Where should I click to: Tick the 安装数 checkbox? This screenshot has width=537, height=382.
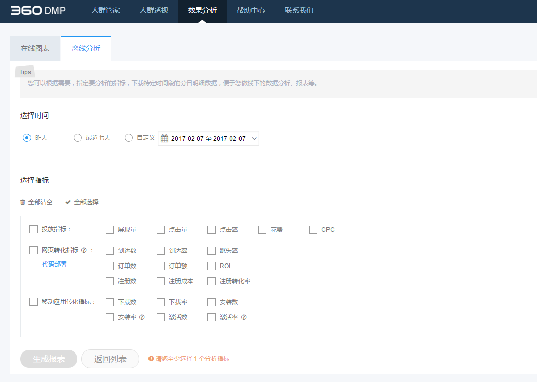point(211,302)
